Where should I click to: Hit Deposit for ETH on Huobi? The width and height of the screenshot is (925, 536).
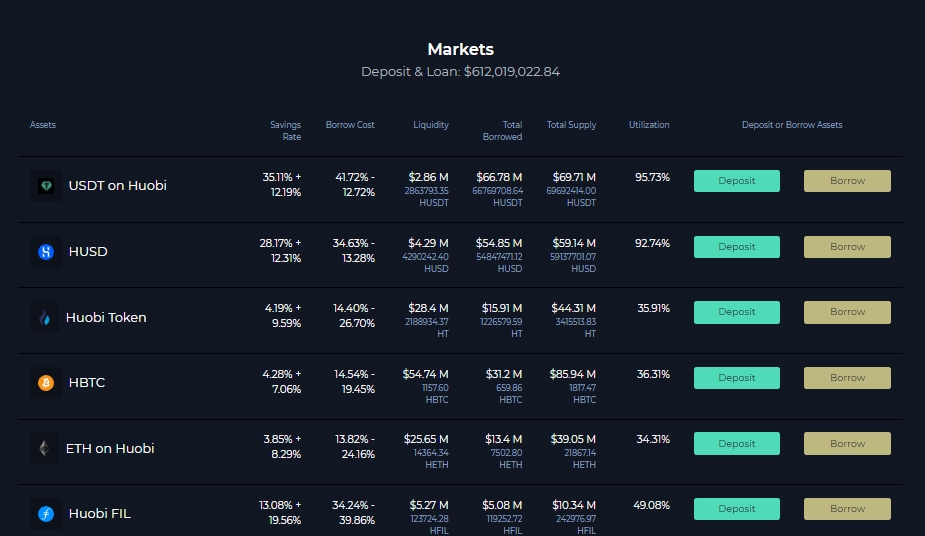point(736,444)
